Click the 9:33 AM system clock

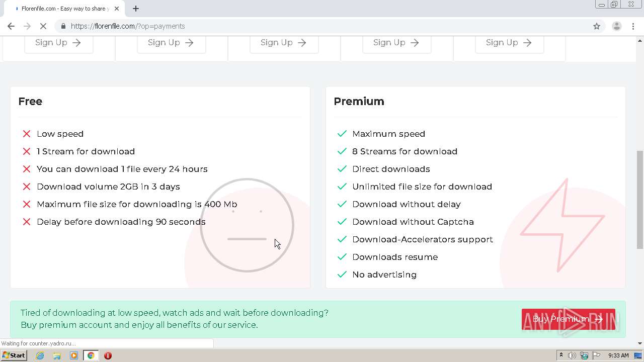[618, 355]
